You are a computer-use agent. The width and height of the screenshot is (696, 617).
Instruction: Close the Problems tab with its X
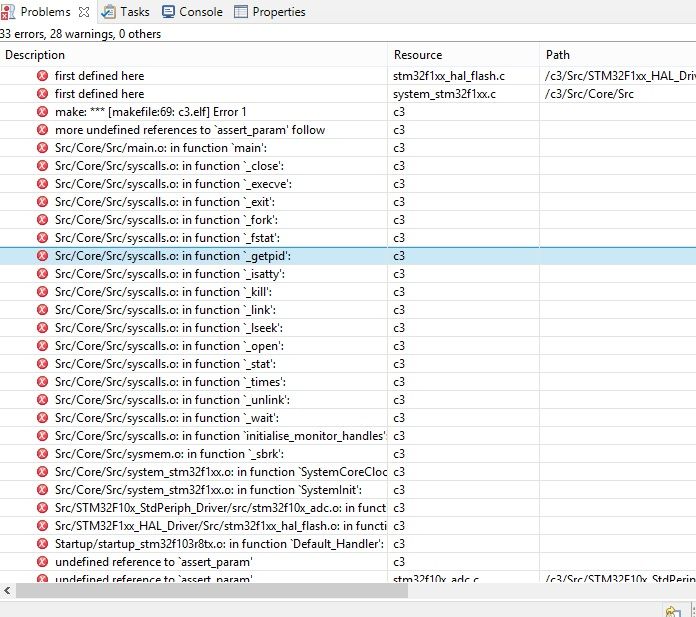[83, 12]
